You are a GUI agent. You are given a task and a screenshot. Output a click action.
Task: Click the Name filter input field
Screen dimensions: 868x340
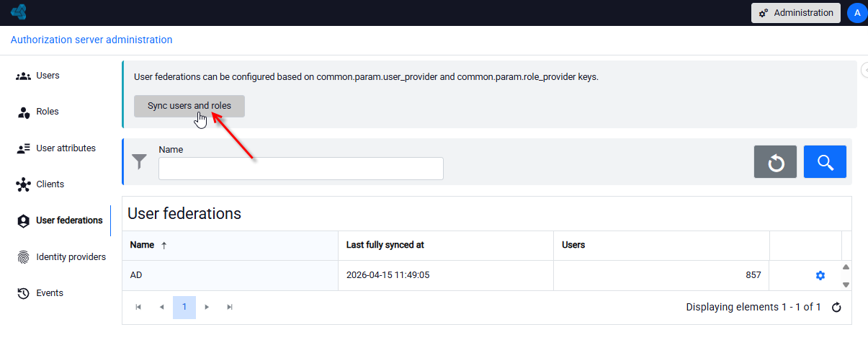pyautogui.click(x=301, y=169)
